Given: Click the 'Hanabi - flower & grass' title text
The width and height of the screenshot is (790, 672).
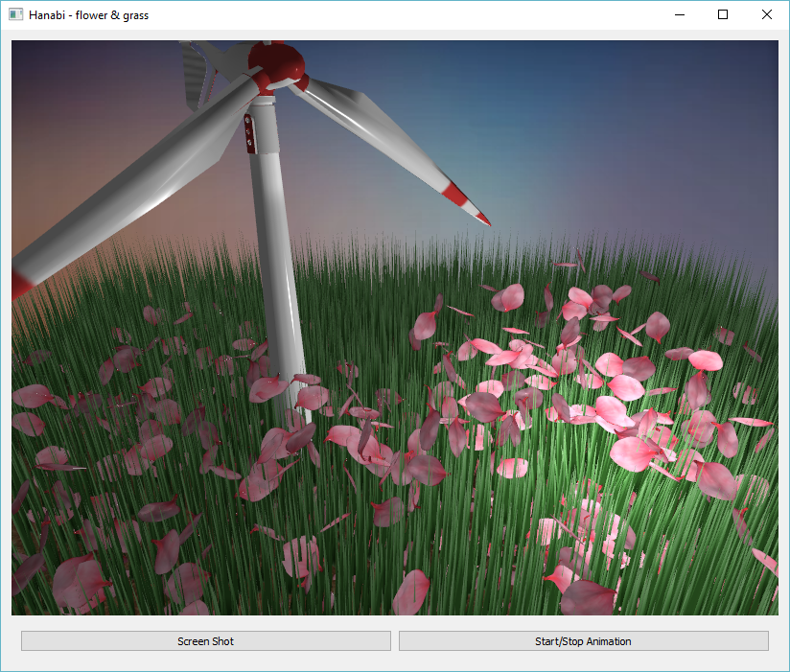Looking at the screenshot, I should (88, 15).
